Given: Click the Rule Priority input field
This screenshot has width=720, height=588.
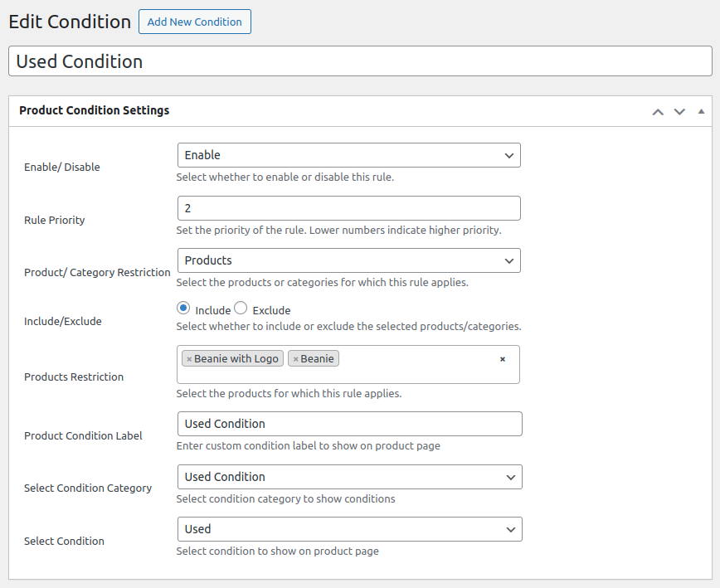Looking at the screenshot, I should 348,208.
